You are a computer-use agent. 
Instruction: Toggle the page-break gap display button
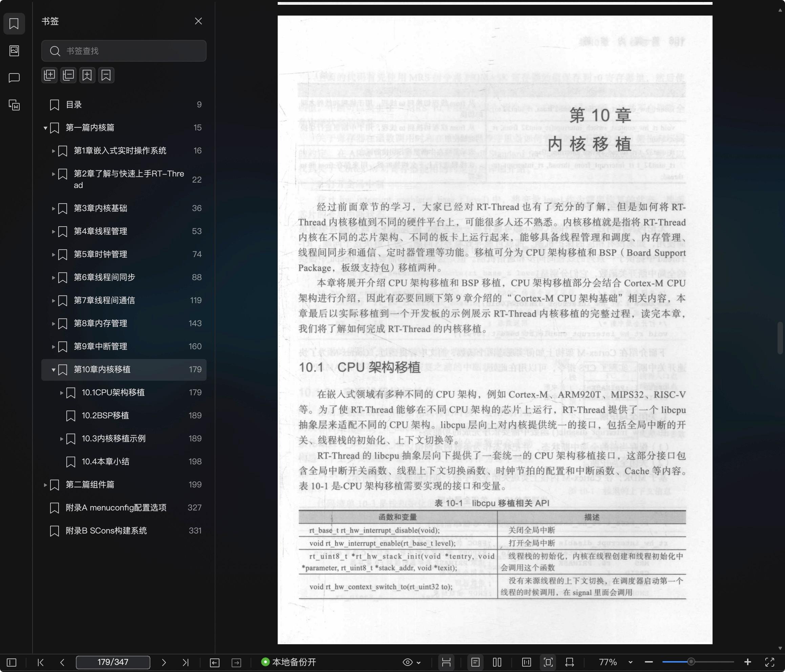pos(446,662)
